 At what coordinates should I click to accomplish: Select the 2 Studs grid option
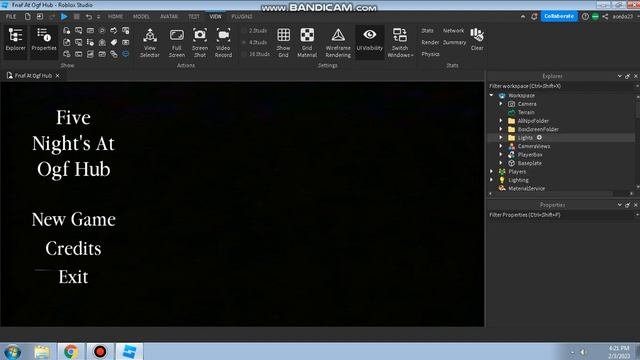pyautogui.click(x=255, y=31)
